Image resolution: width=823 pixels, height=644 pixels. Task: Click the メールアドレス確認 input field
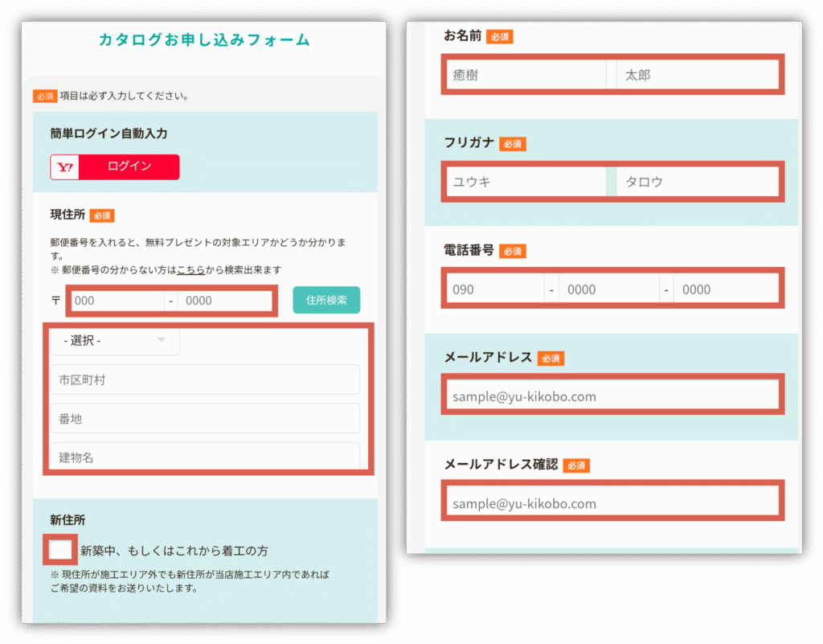coord(612,504)
